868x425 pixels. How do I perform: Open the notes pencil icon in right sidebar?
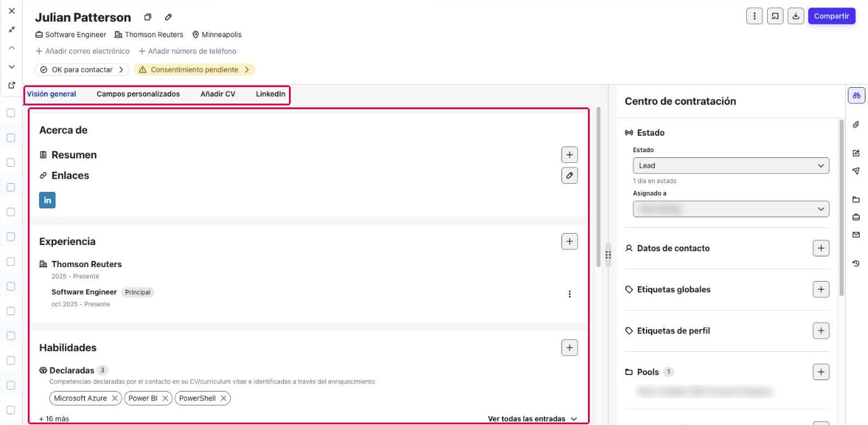pyautogui.click(x=856, y=153)
